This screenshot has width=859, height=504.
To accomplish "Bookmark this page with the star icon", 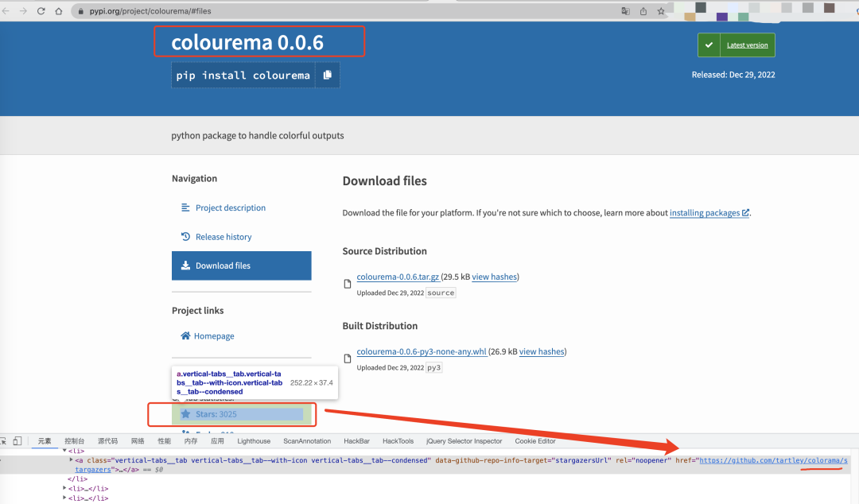I will coord(661,11).
